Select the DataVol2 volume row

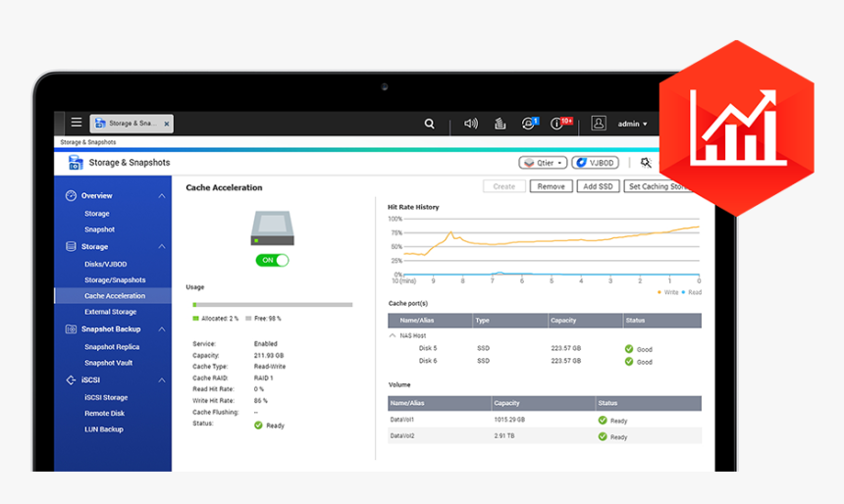coord(545,435)
